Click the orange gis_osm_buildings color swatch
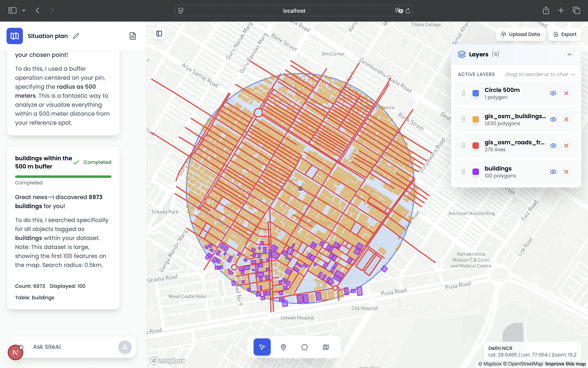 (476, 120)
